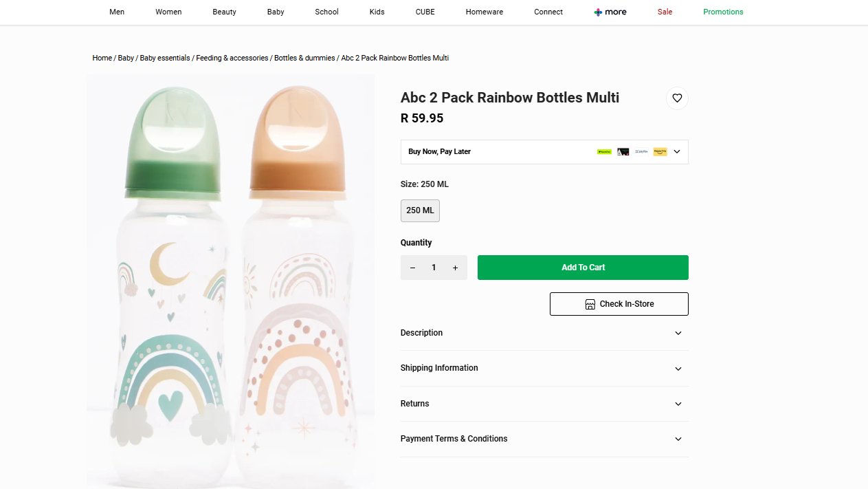The width and height of the screenshot is (868, 489).
Task: Click the yellow HappyPay logo
Action: (x=660, y=152)
